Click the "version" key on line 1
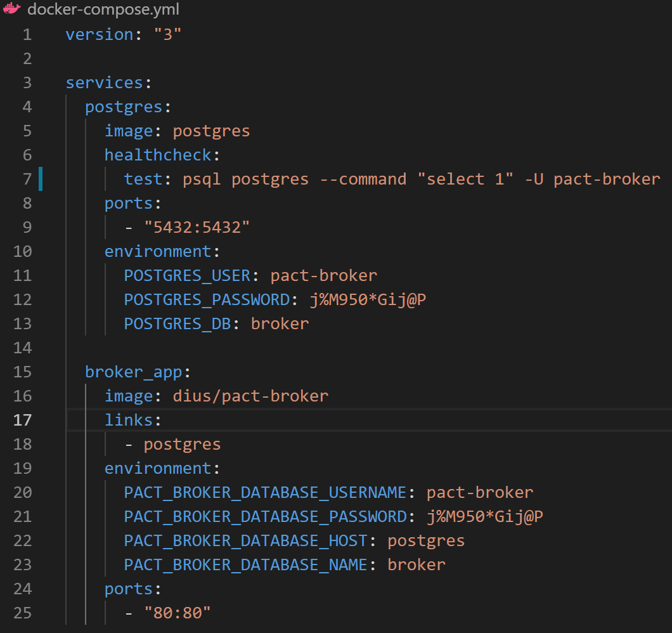672x633 pixels. [x=100, y=34]
